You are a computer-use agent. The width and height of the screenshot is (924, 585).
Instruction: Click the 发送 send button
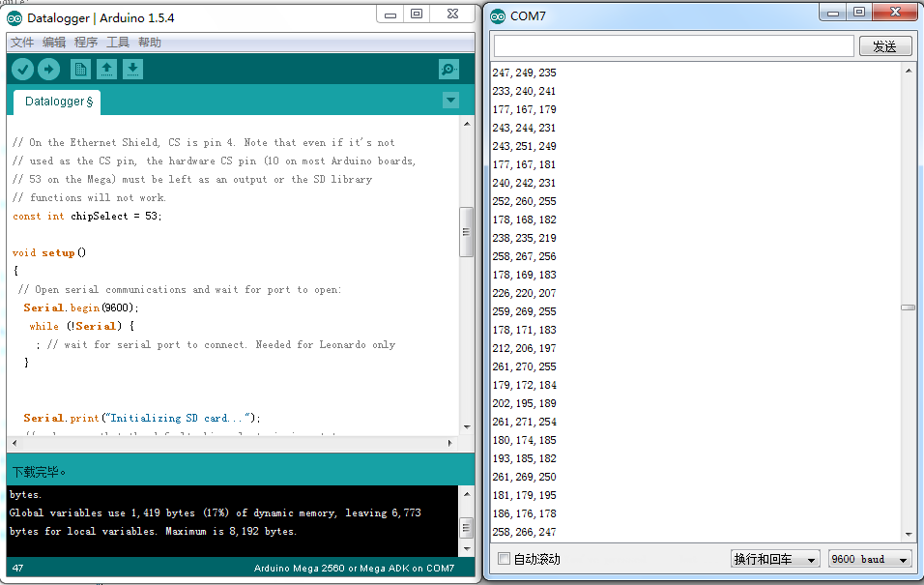[885, 46]
